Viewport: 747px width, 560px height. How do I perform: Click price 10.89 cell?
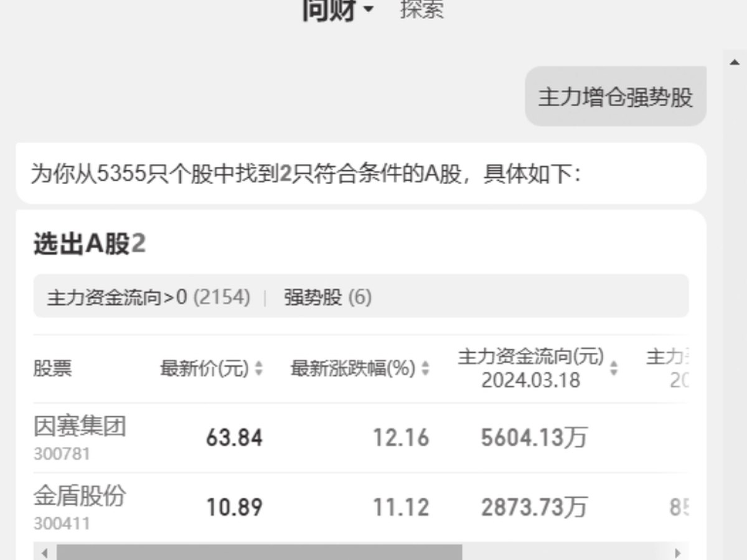point(234,507)
